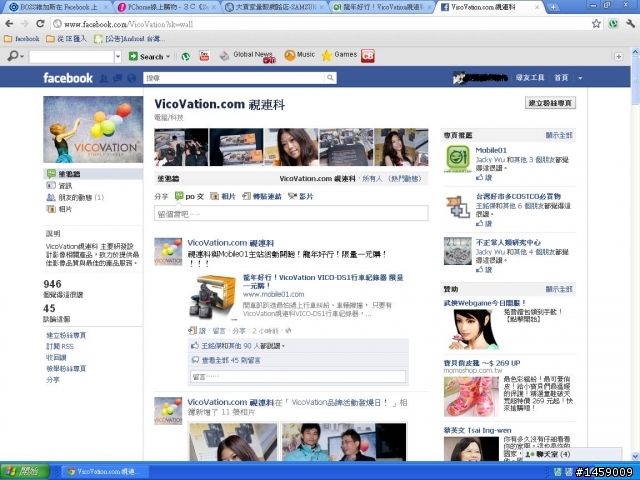Click 檢舉粉絲專頁 report page link
Image resolution: width=640 pixels, height=480 pixels.
pyautogui.click(x=66, y=369)
